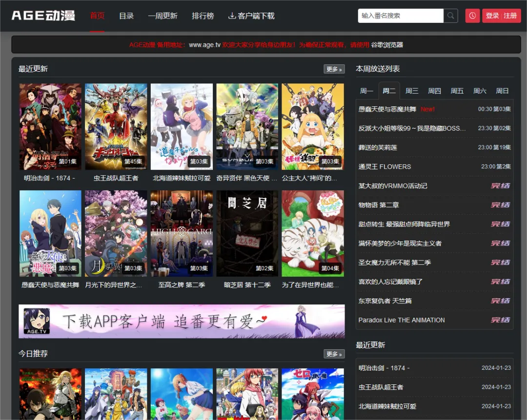The width and height of the screenshot is (527, 420).
Task: Open 明治击剑 - 1874 - poster thumbnail
Action: (50, 127)
